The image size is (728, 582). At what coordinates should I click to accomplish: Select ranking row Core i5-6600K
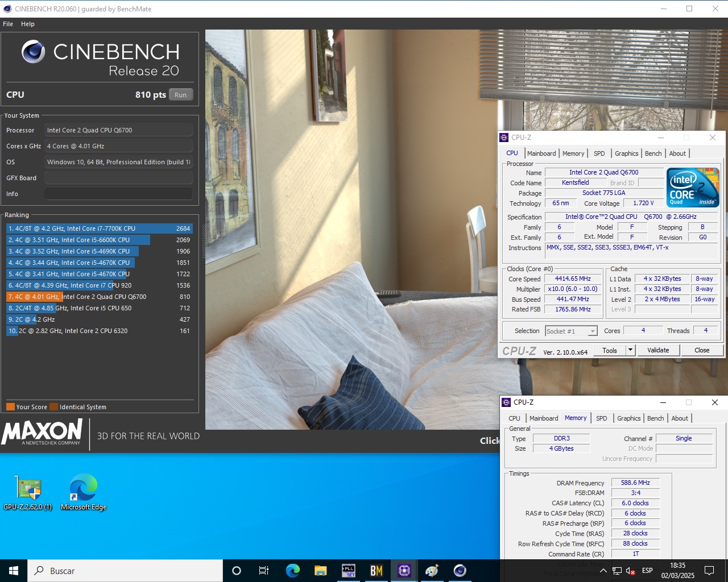[x=100, y=240]
